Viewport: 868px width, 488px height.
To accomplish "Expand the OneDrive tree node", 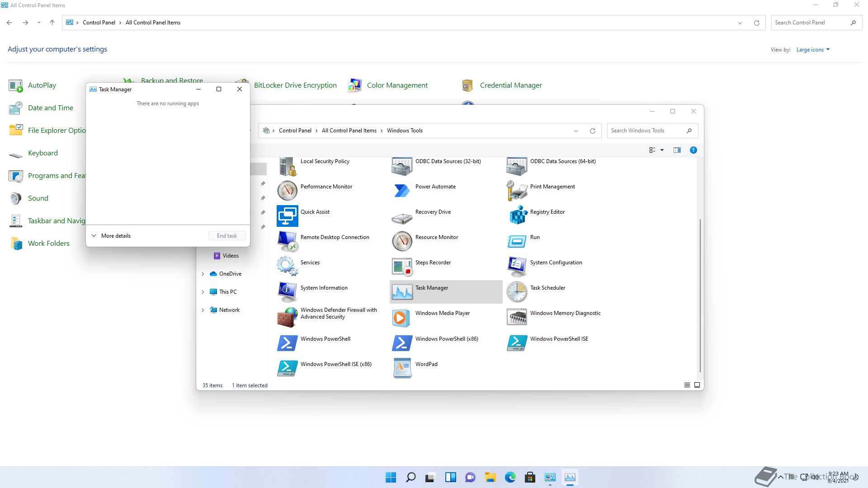I will (x=203, y=274).
